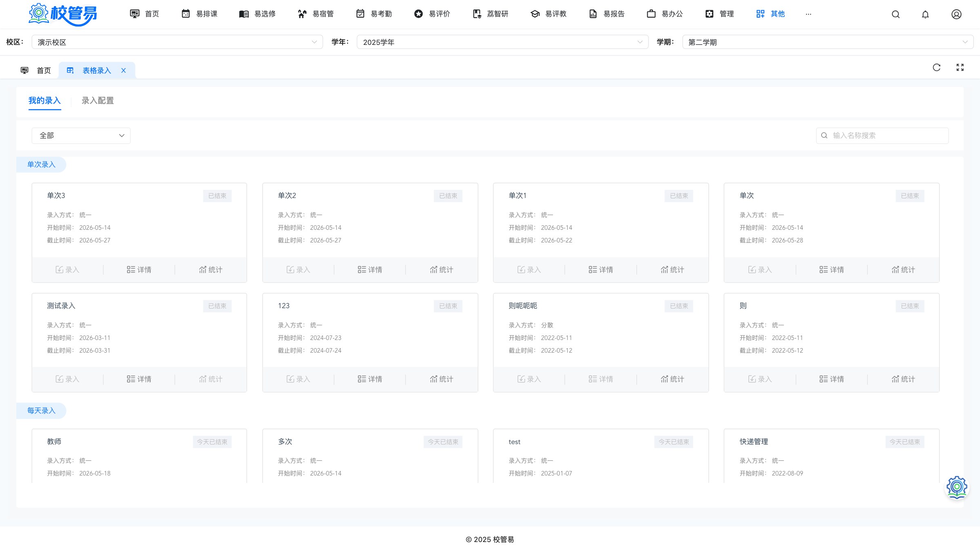Open 详情 for the 单次3 card
This screenshot has height=551, width=980.
pyautogui.click(x=139, y=270)
